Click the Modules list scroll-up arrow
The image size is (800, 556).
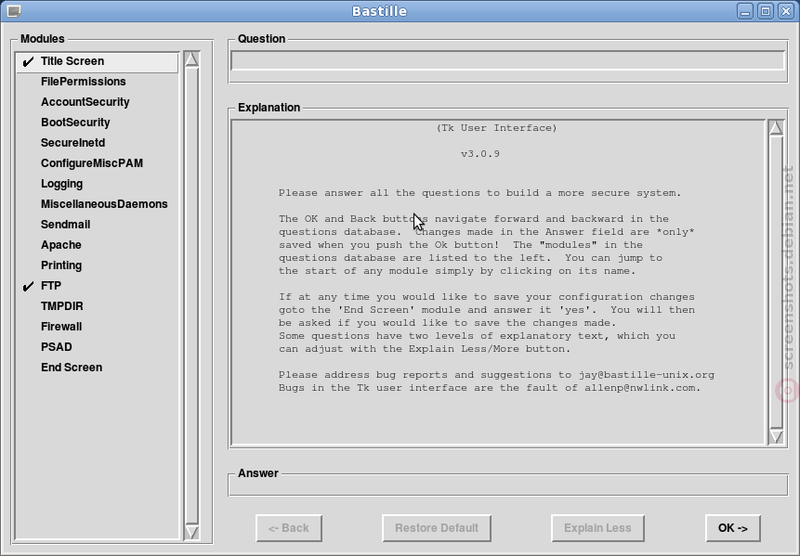pos(192,59)
